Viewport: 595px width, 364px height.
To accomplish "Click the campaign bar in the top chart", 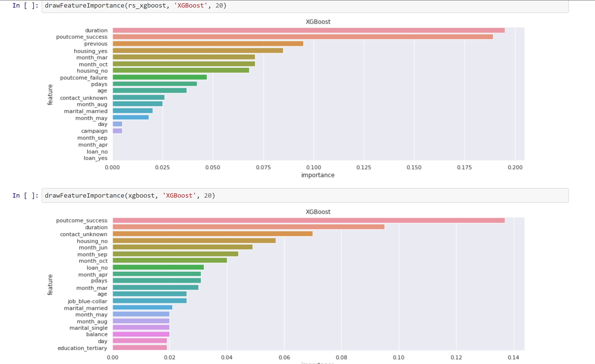I will 117,131.
